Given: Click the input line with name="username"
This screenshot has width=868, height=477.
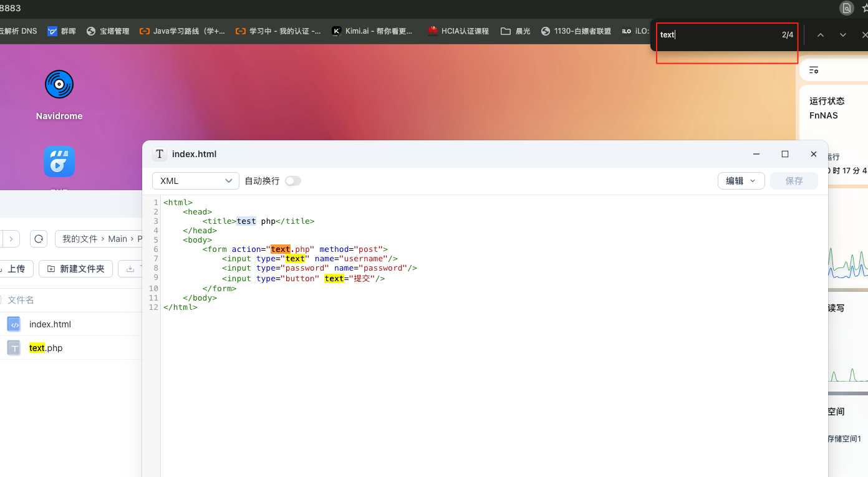Looking at the screenshot, I should click(x=310, y=259).
